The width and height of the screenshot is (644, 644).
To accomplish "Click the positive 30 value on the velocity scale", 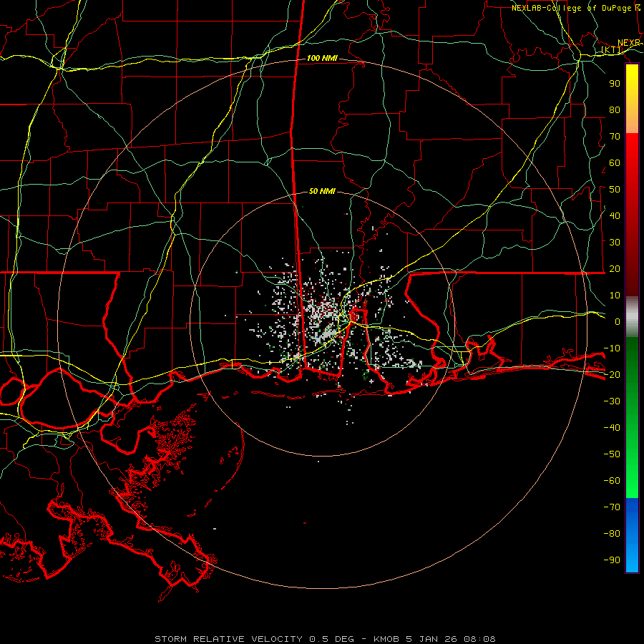I will pos(615,243).
